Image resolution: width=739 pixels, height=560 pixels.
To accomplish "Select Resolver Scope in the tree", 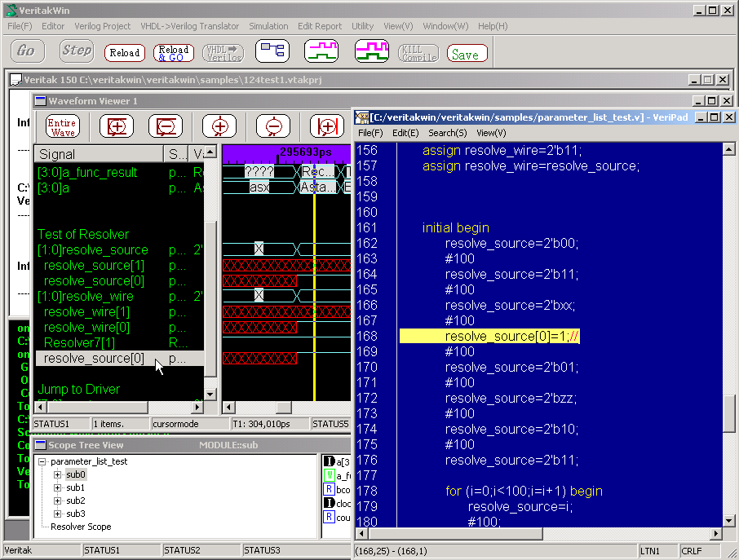I will pos(81,527).
